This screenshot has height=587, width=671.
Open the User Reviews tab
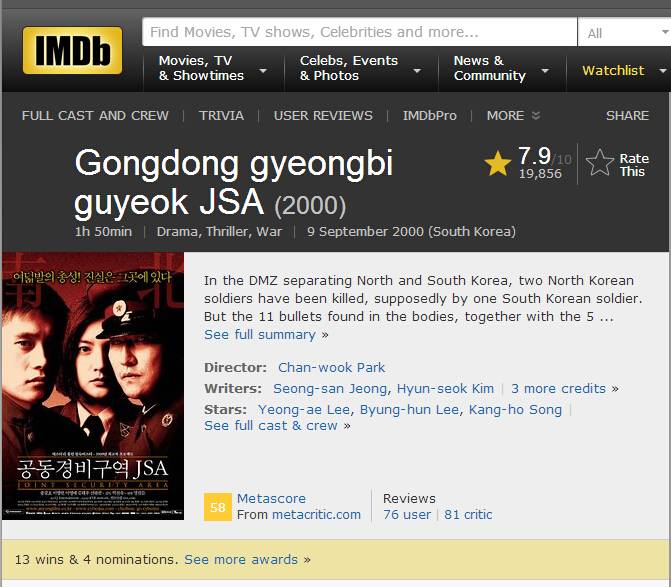click(323, 116)
